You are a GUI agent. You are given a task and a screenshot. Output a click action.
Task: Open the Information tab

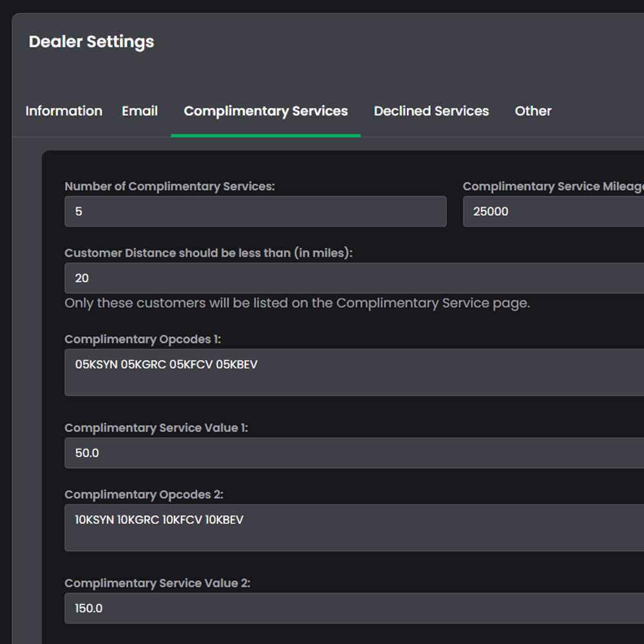pos(64,111)
